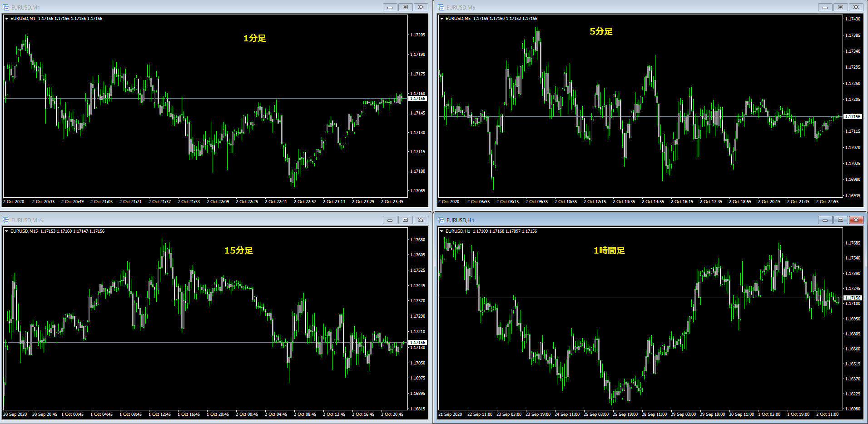Click the EURUSD,M1 window title icon

pyautogui.click(x=6, y=7)
